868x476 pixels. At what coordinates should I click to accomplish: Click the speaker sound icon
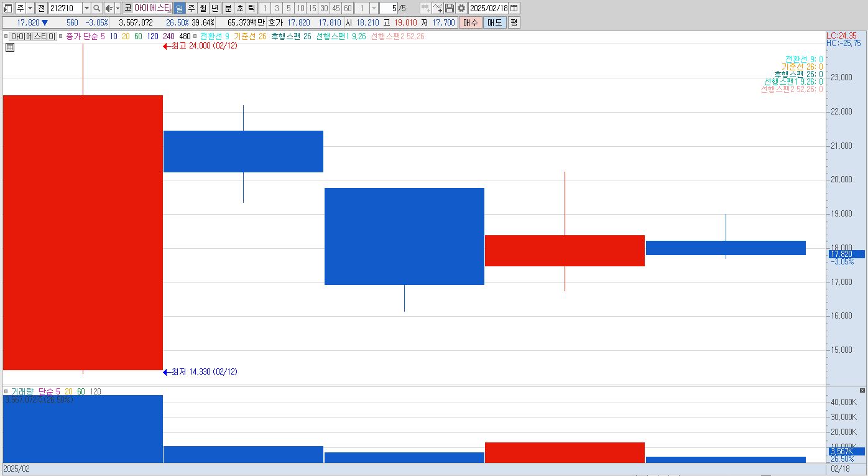point(108,8)
